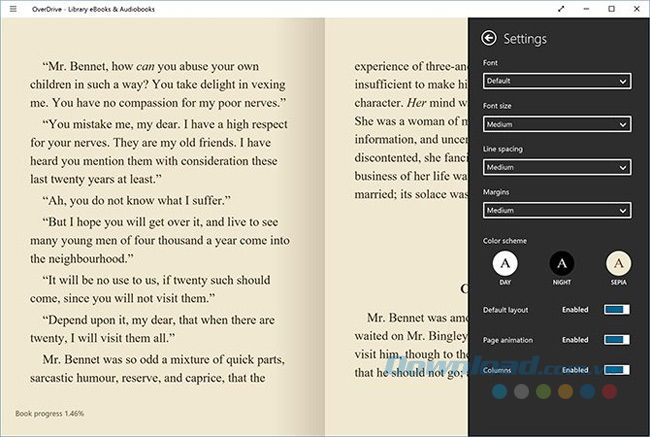Select the Sepia color scheme

click(x=619, y=263)
